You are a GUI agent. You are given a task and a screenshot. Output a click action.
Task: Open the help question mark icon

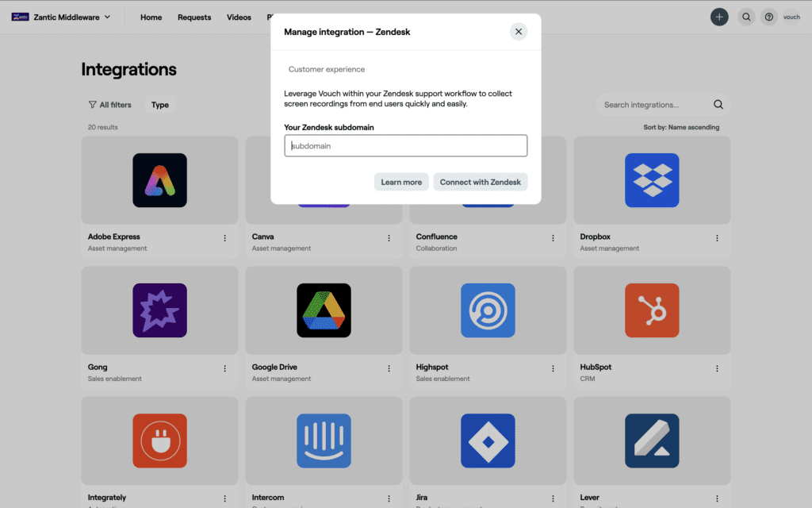click(769, 17)
